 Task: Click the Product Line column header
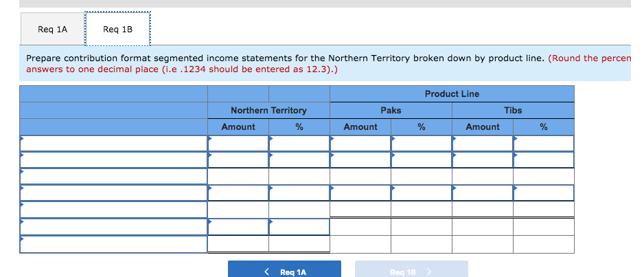[x=452, y=93]
